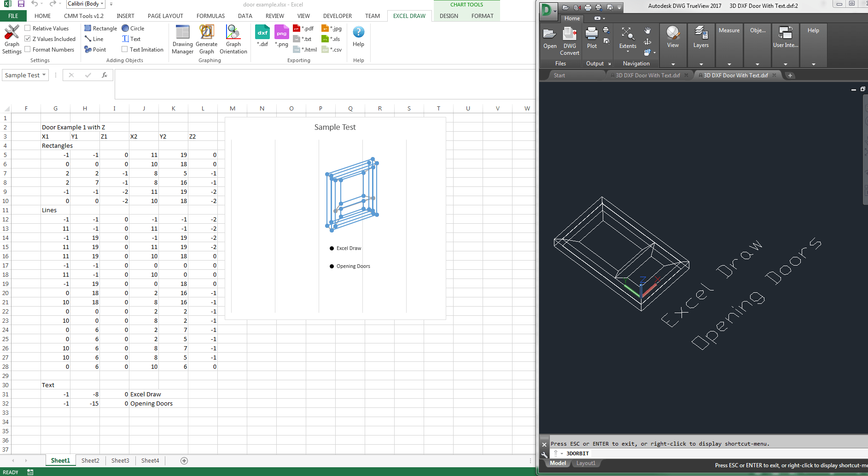Image resolution: width=868 pixels, height=476 pixels.
Task: Select the Circle drawing tool
Action: pyautogui.click(x=133, y=28)
